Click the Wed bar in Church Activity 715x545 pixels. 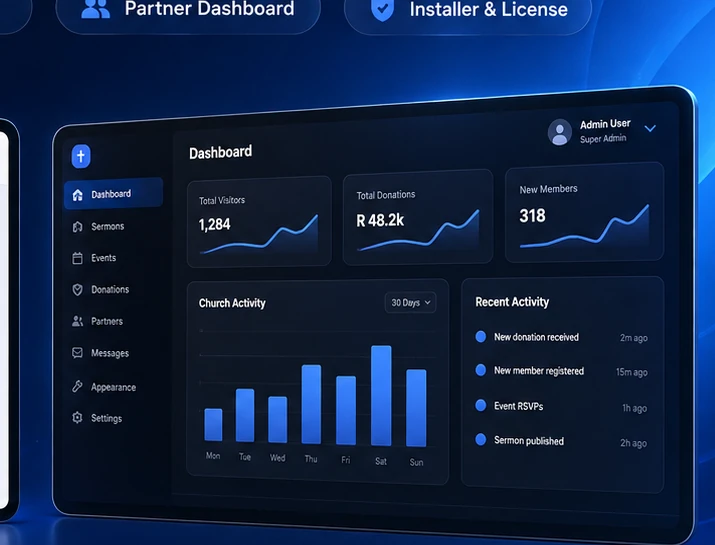(278, 420)
